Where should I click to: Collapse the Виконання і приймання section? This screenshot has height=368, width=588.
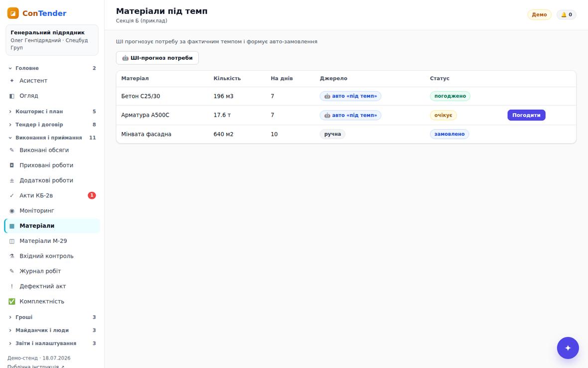point(52,138)
